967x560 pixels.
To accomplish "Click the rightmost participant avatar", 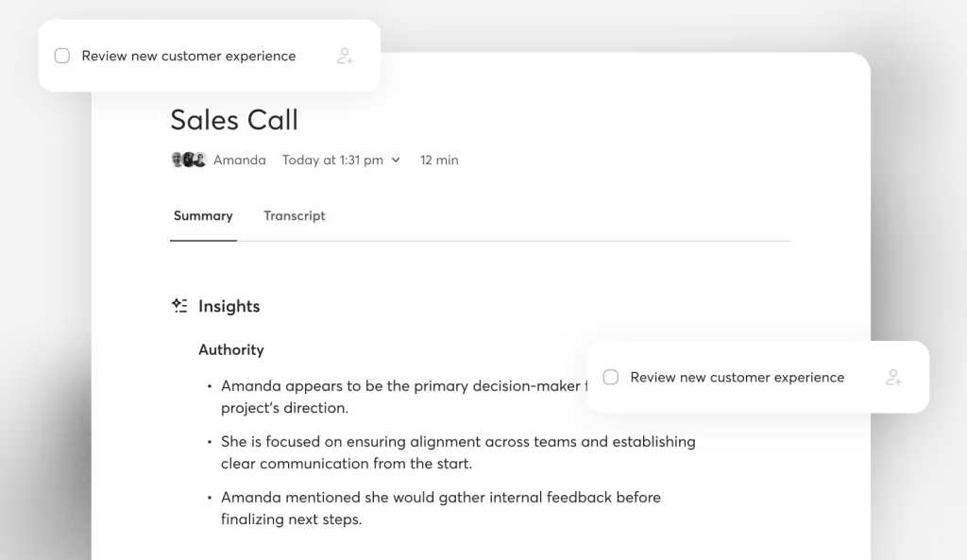I will pyautogui.click(x=200, y=160).
